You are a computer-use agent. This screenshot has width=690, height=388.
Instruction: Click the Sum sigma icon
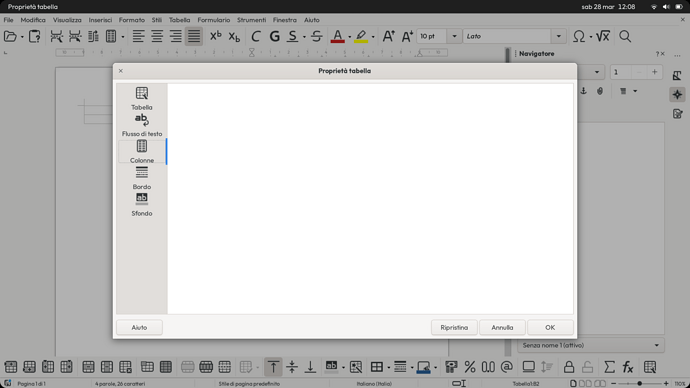pyautogui.click(x=609, y=367)
